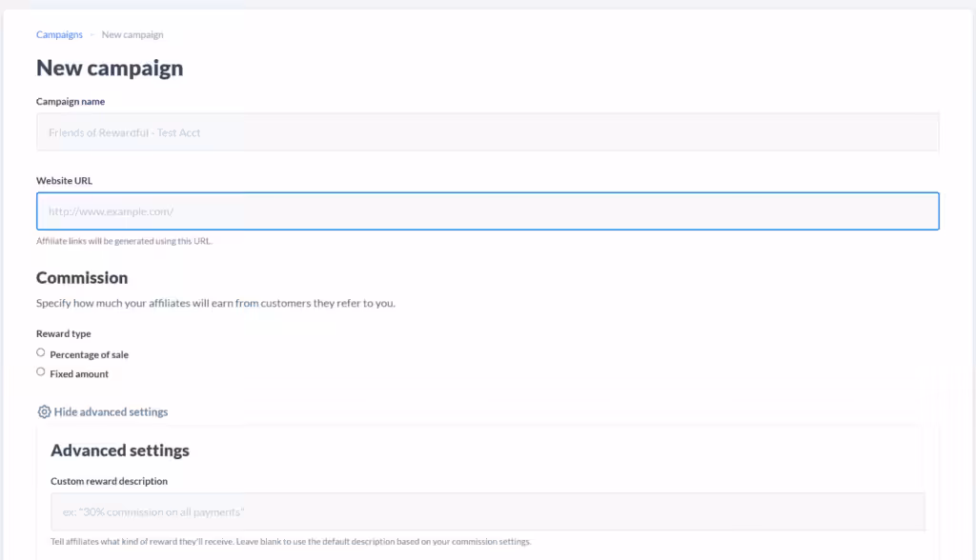Screen dimensions: 976x560
Task: Click the New campaign page heading
Action: 110,69
